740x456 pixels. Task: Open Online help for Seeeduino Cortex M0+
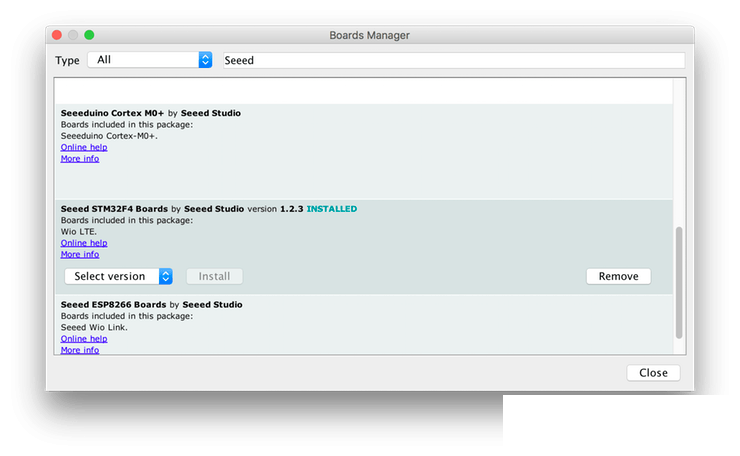coord(84,147)
